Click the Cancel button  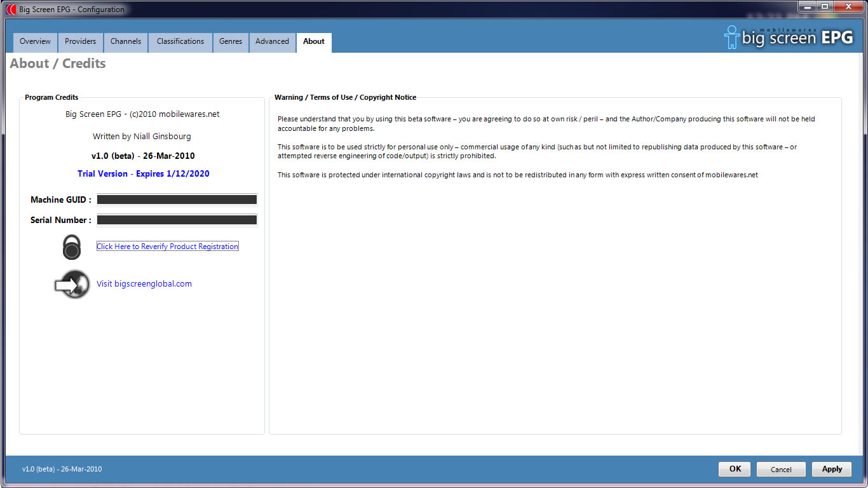(x=781, y=470)
